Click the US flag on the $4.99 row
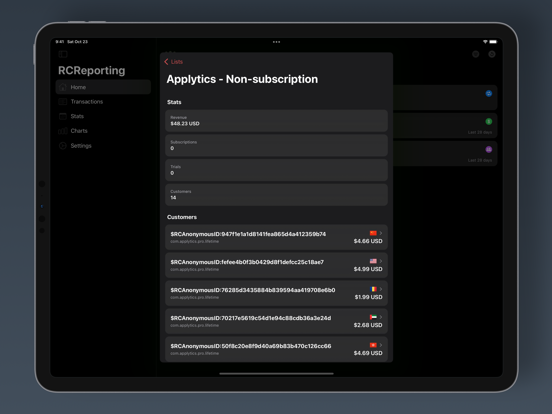The height and width of the screenshot is (414, 552). pos(373,261)
